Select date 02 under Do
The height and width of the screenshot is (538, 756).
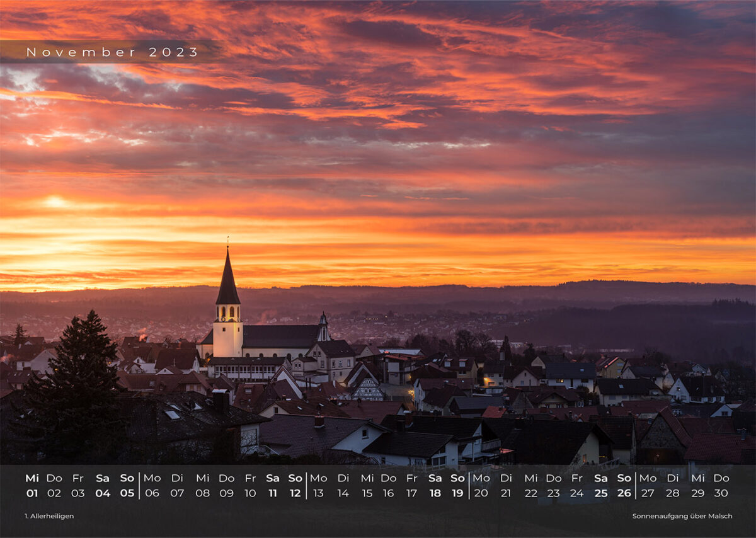point(54,493)
